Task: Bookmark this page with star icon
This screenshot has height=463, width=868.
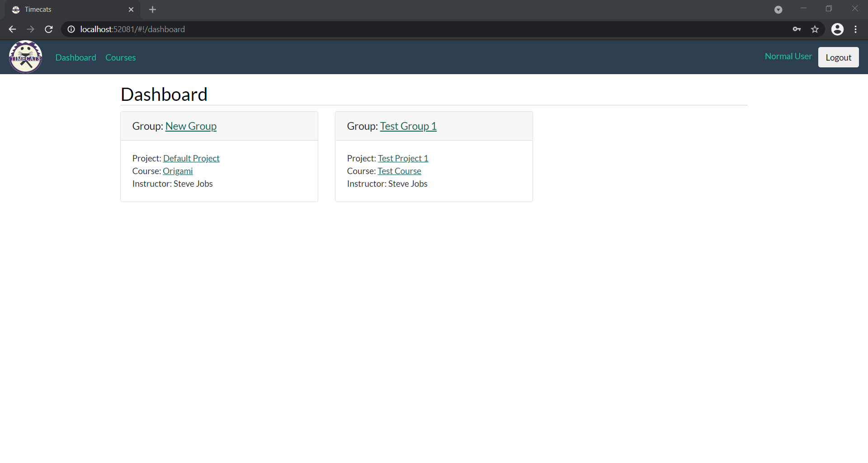Action: pyautogui.click(x=815, y=29)
